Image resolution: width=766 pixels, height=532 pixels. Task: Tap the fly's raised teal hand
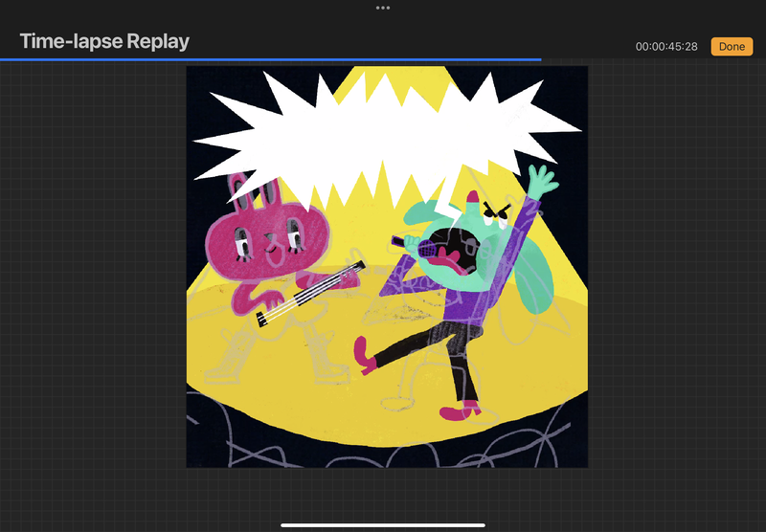542,180
